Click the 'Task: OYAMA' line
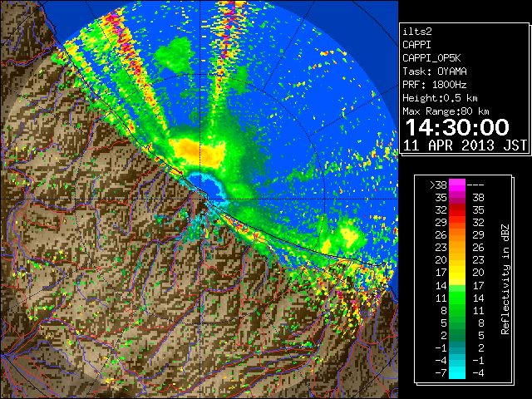This screenshot has height=399, width=532. (435, 71)
